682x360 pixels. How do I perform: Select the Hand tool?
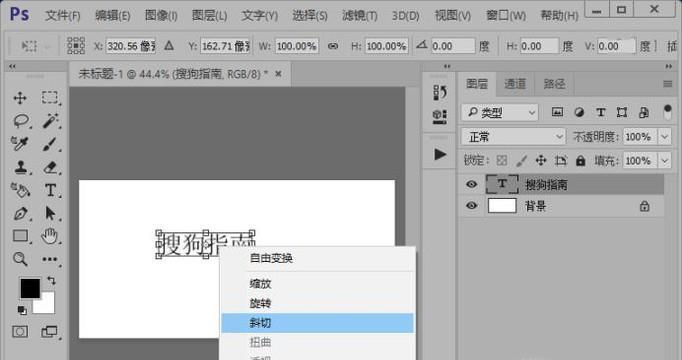point(50,236)
